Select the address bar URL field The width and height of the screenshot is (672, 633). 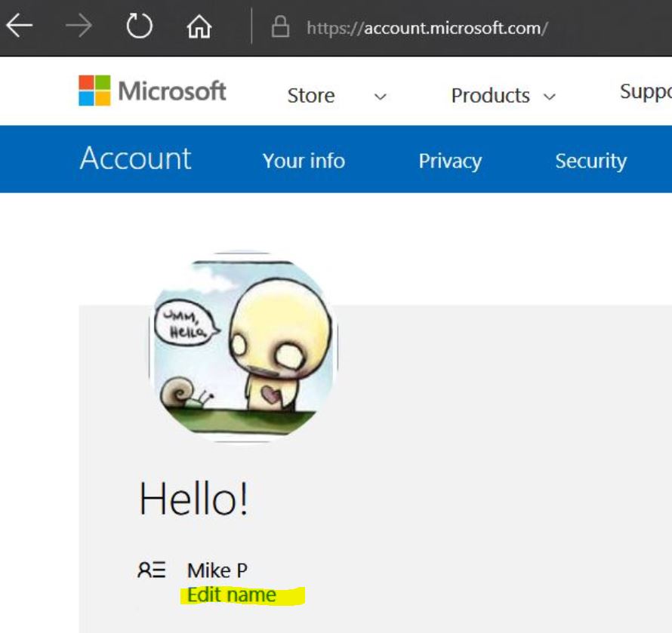tap(427, 28)
